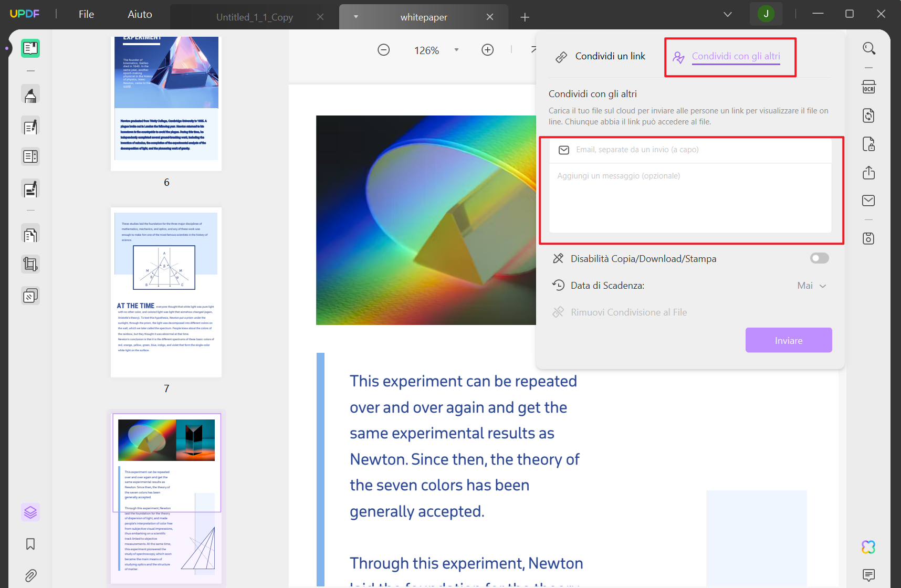Expand the tab list chevron
901x588 pixels.
[728, 14]
